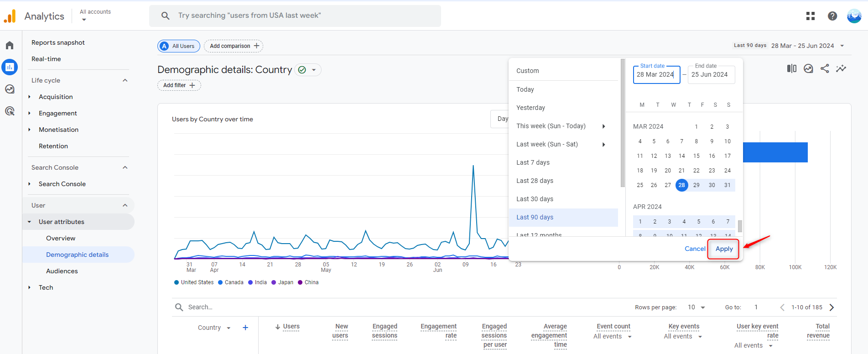Image resolution: width=868 pixels, height=354 pixels.
Task: Select 28 March 2024 in calendar
Action: click(681, 185)
